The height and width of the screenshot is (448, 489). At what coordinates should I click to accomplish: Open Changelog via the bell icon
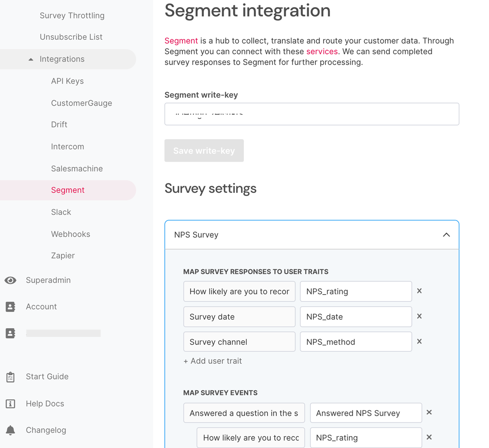(11, 430)
